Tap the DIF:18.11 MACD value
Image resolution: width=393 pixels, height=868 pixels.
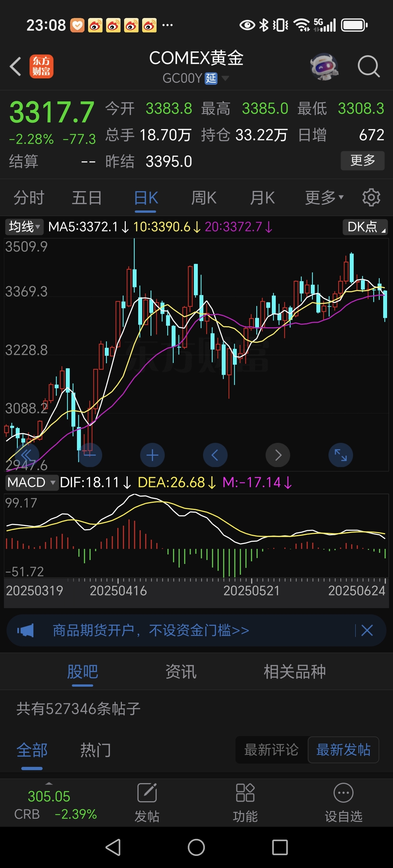coord(96,482)
